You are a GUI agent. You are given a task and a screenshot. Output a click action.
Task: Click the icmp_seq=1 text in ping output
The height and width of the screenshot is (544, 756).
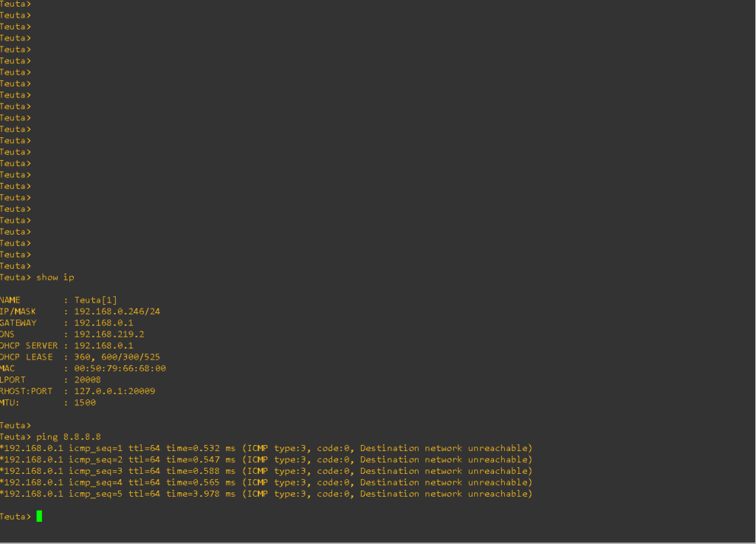95,448
